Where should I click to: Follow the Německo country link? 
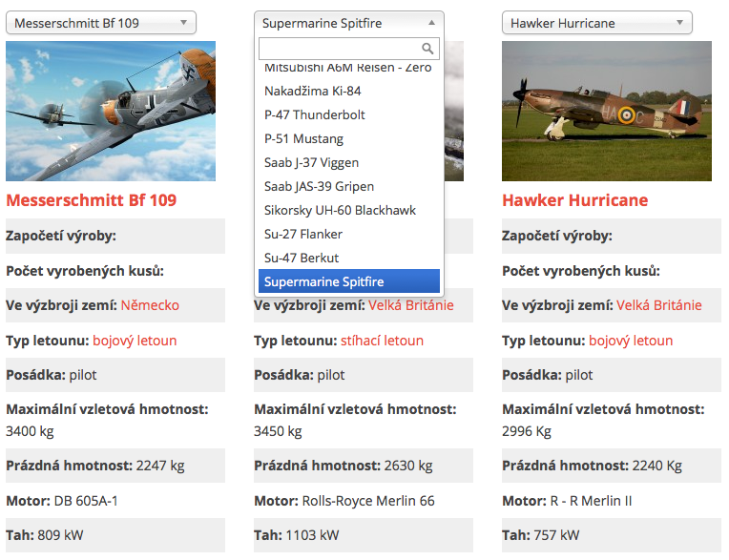point(150,305)
